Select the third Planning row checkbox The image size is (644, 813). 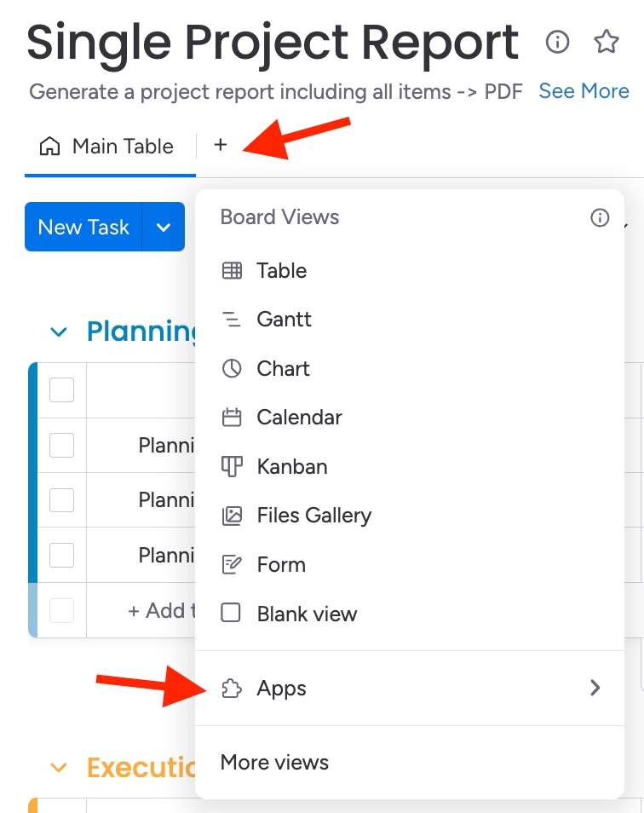pos(61,555)
